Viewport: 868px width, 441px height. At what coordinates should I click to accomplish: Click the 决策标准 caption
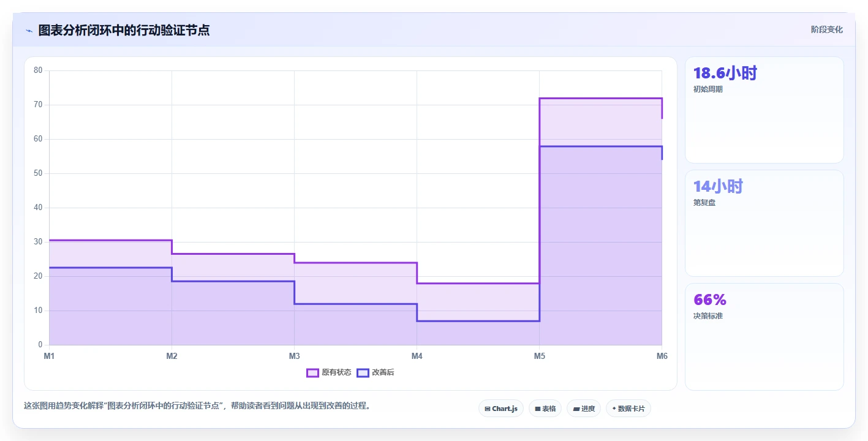pyautogui.click(x=708, y=316)
